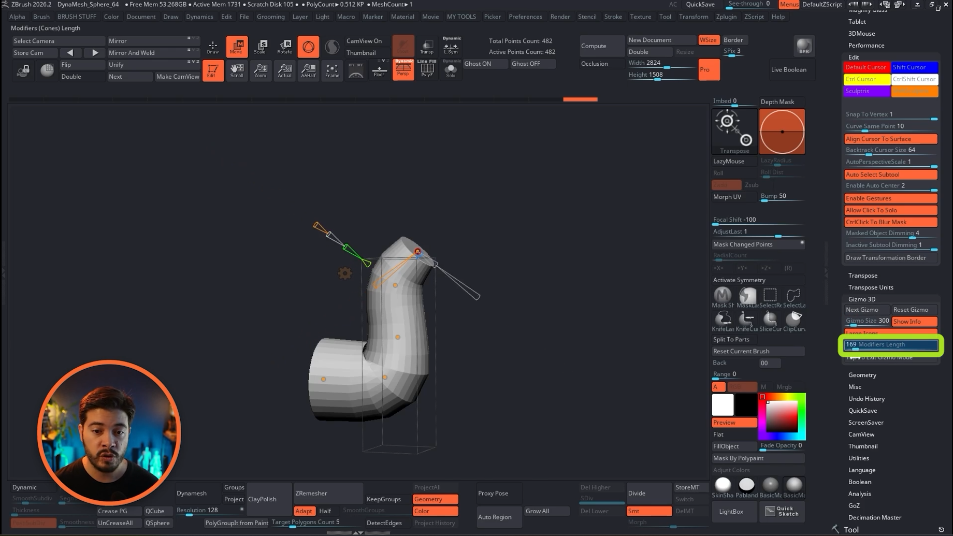The height and width of the screenshot is (536, 953).
Task: Select the Scale transform icon
Action: click(x=260, y=47)
